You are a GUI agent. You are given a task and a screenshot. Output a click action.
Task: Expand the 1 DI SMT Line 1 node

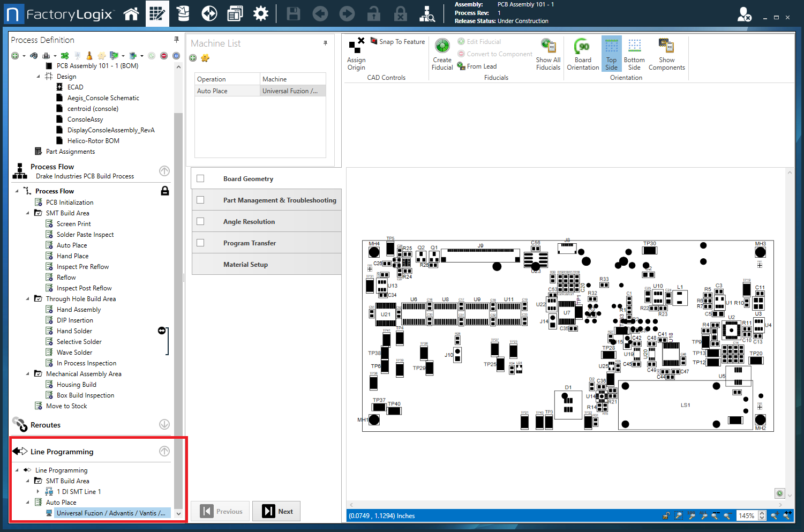[37, 491]
